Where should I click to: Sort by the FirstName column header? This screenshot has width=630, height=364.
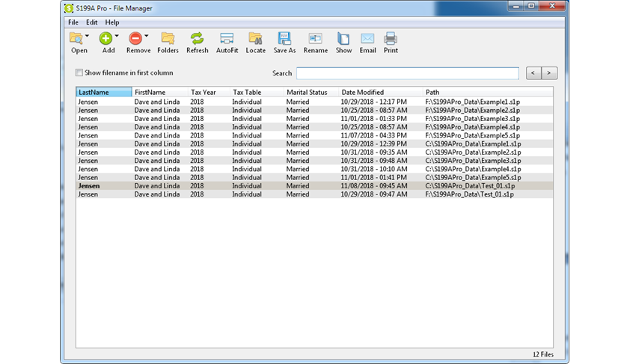tap(160, 92)
